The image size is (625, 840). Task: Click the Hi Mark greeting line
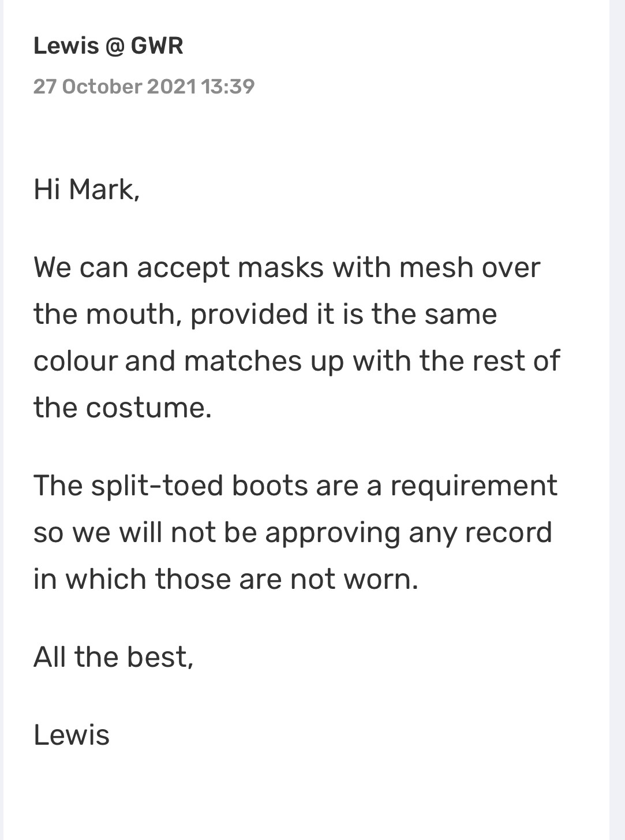coord(87,189)
